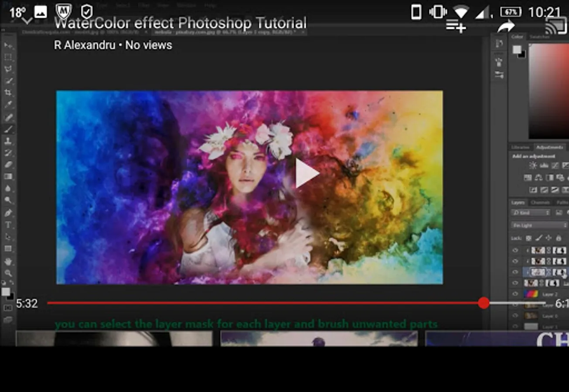The height and width of the screenshot is (392, 569).
Task: Switch to the Channels tab
Action: [540, 203]
